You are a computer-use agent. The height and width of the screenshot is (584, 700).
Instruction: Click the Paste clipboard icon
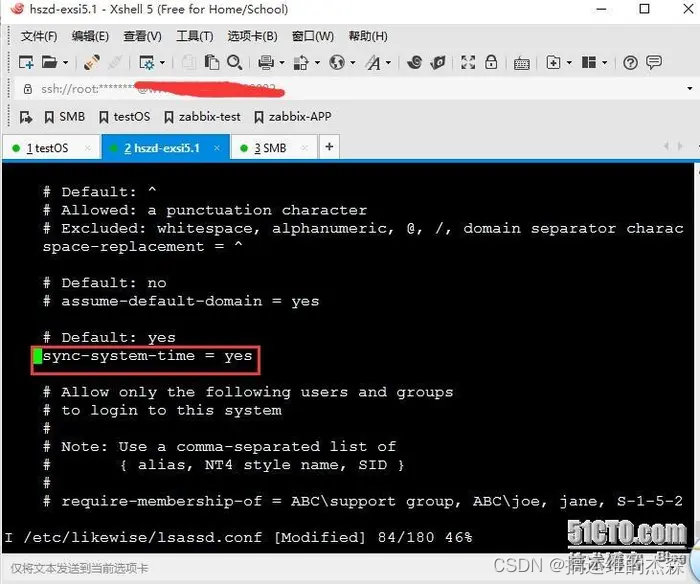(x=212, y=62)
